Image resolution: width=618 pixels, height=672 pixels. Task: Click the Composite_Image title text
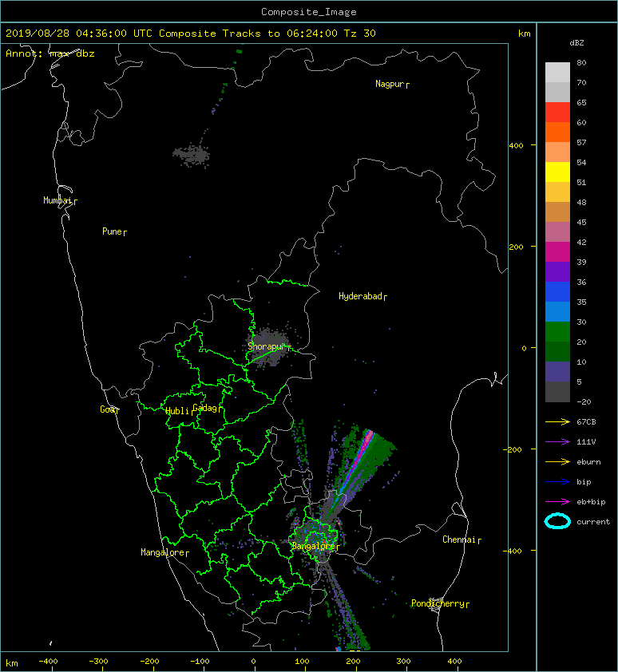coord(309,12)
